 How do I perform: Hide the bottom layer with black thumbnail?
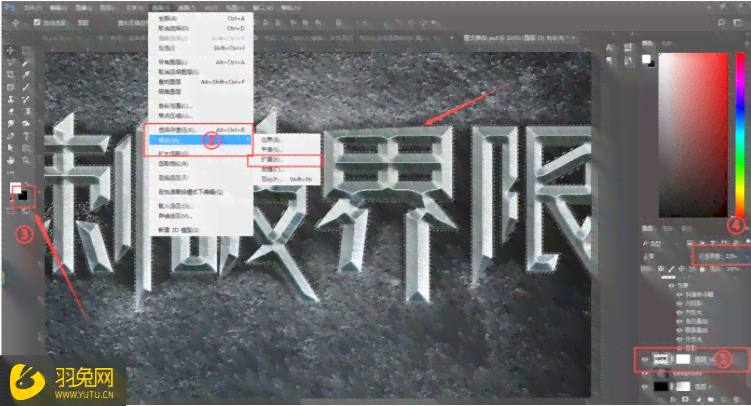(645, 386)
